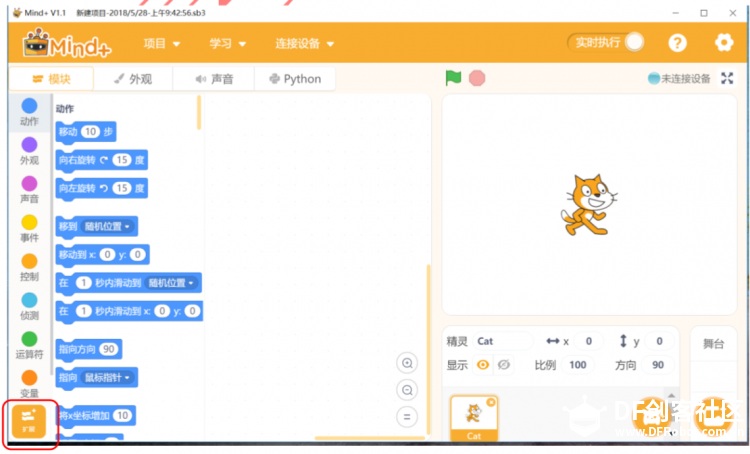Show the sprite with eye icon
This screenshot has width=750, height=454.
pos(483,365)
